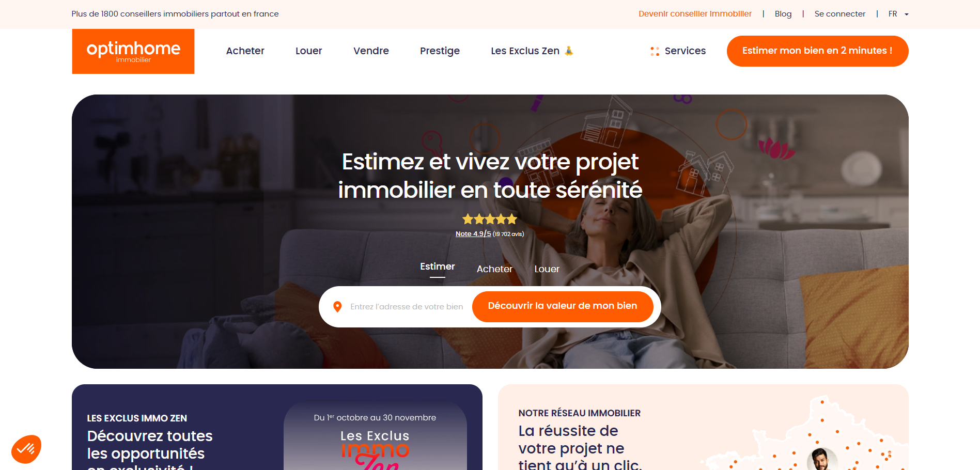Click the location pin icon in search bar
Image resolution: width=980 pixels, height=470 pixels.
click(x=337, y=307)
